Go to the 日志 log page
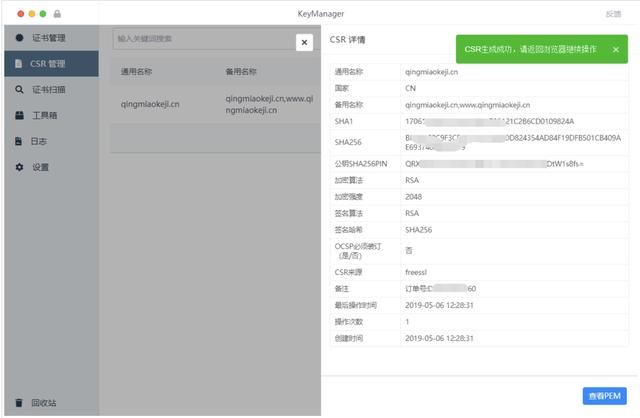Screen dimensions: 640x418 39,142
